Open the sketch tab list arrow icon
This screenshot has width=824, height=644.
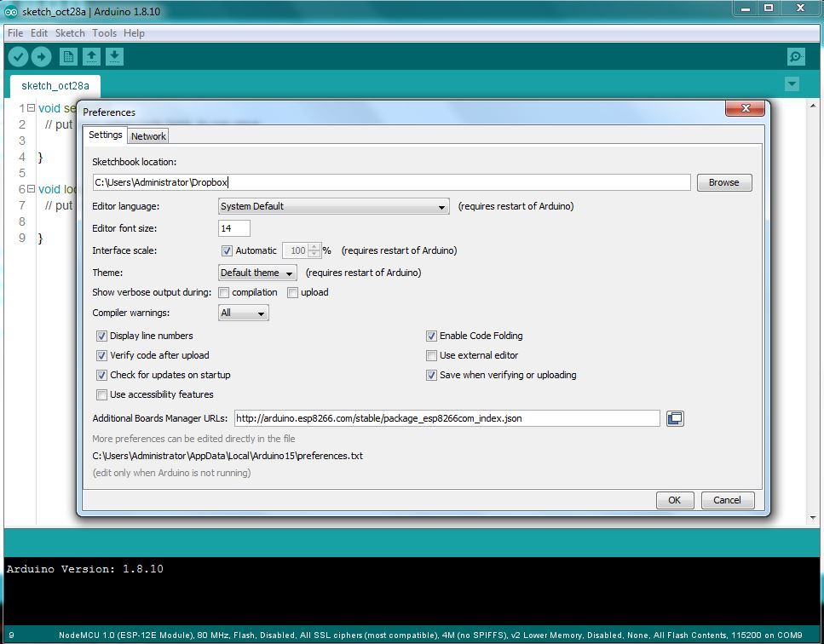(x=792, y=84)
